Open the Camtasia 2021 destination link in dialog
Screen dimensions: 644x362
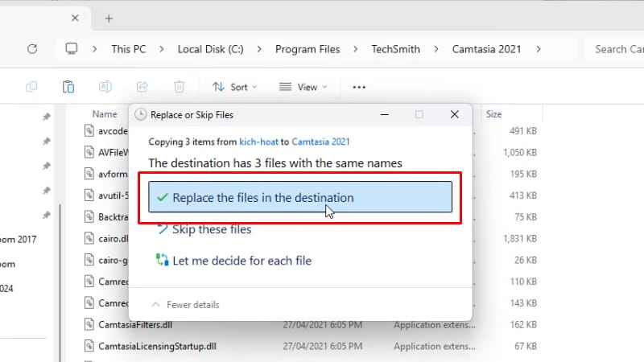320,142
